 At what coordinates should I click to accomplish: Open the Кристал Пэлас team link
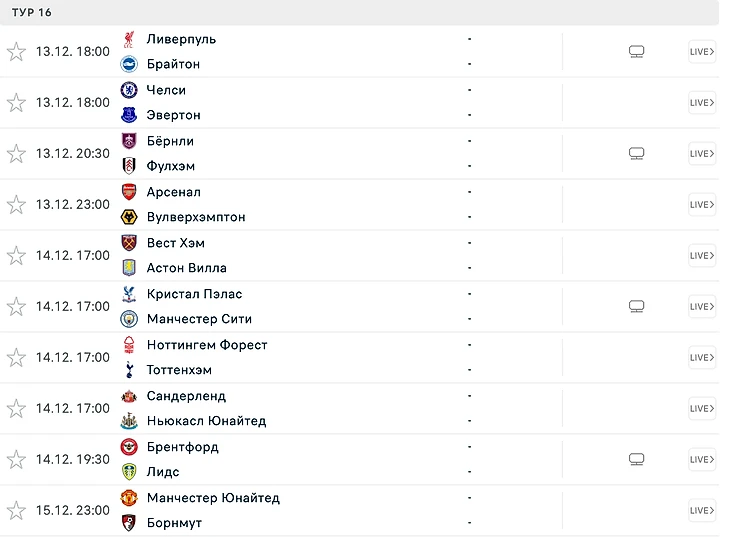[x=194, y=294]
